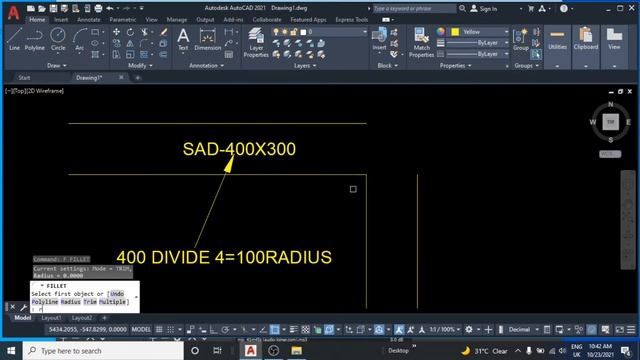Open the object color dropdown showing Yellow

pyautogui.click(x=479, y=32)
